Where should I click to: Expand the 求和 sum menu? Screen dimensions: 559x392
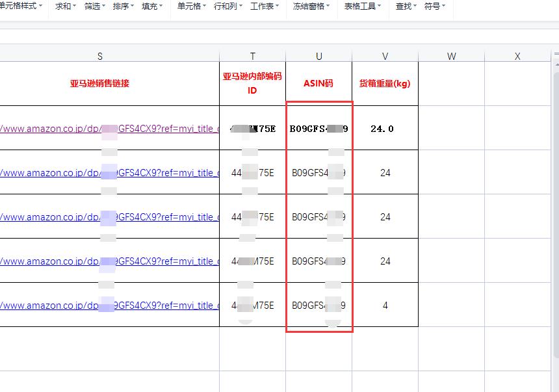(x=65, y=6)
